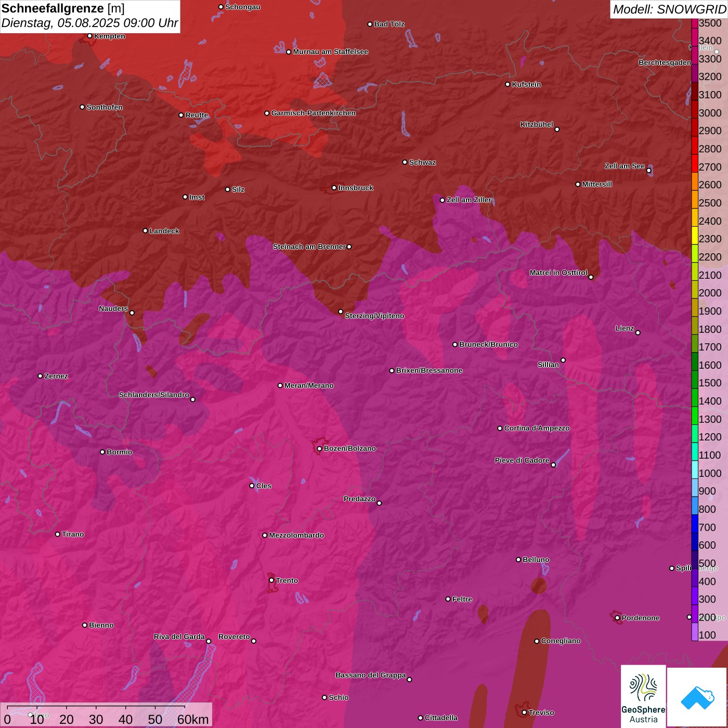Select the Schwaz label
This screenshot has width=728, height=728.
click(422, 162)
